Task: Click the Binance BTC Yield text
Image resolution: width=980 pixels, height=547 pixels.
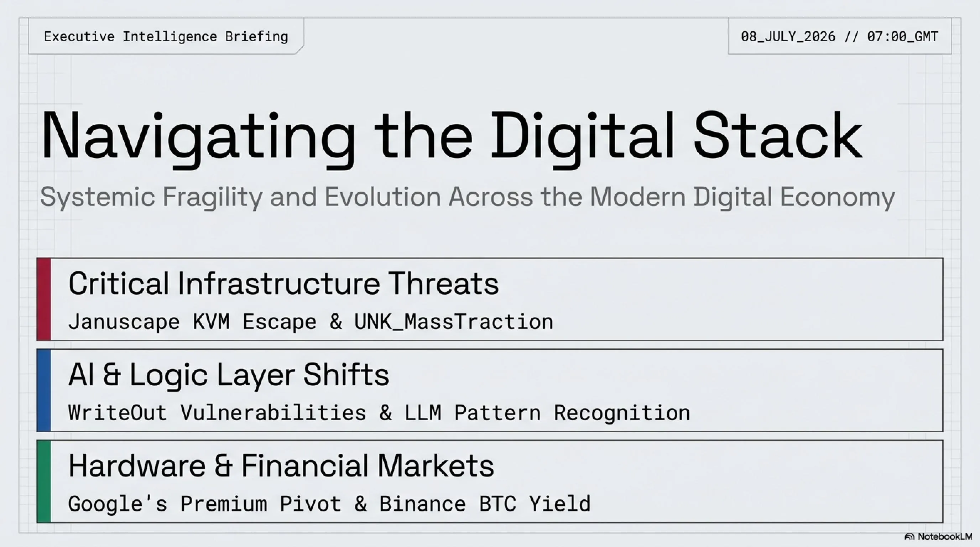Action: click(x=485, y=504)
